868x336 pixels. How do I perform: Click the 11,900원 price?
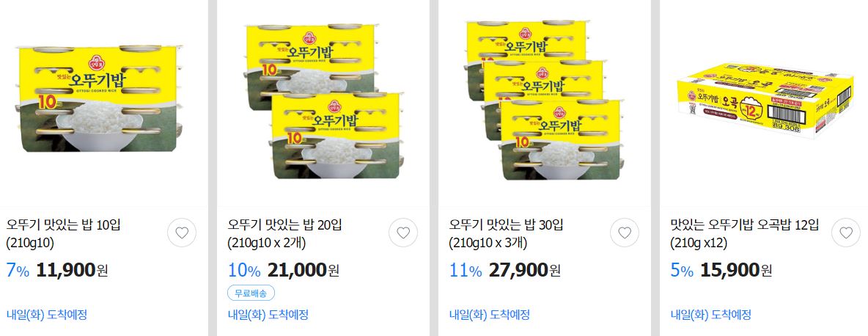[72, 270]
